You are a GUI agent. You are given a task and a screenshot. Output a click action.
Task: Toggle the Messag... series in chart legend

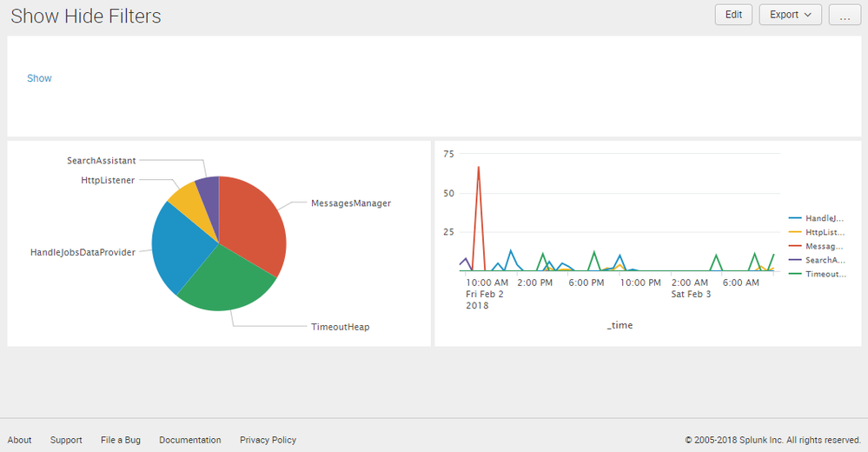tap(824, 246)
